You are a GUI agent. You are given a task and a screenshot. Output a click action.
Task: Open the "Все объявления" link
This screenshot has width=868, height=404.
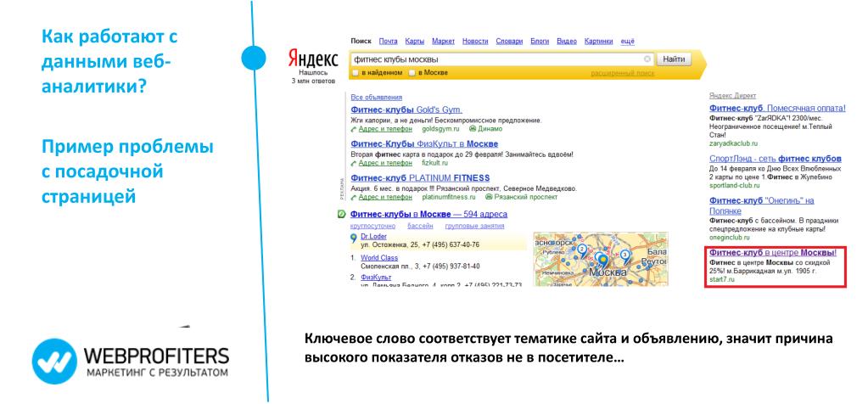point(377,98)
